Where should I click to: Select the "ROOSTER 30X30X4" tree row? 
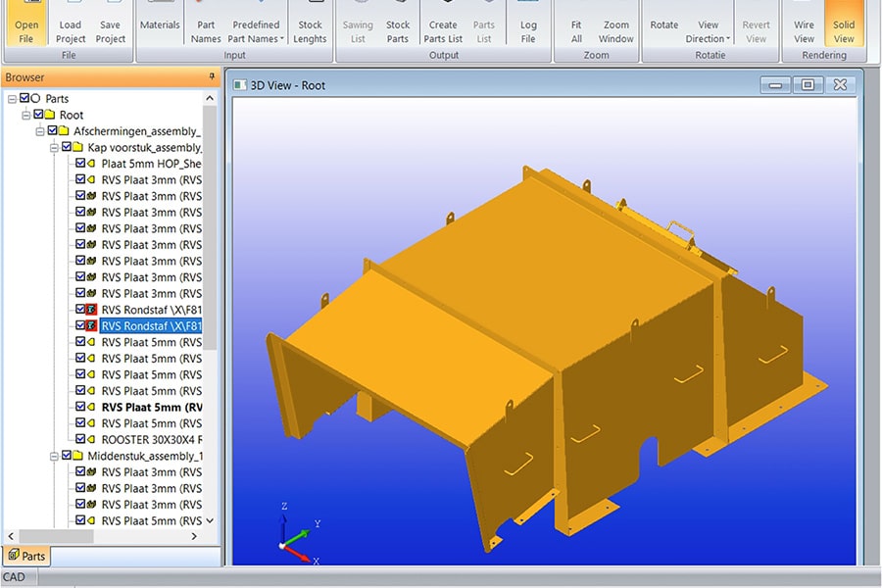(x=151, y=439)
